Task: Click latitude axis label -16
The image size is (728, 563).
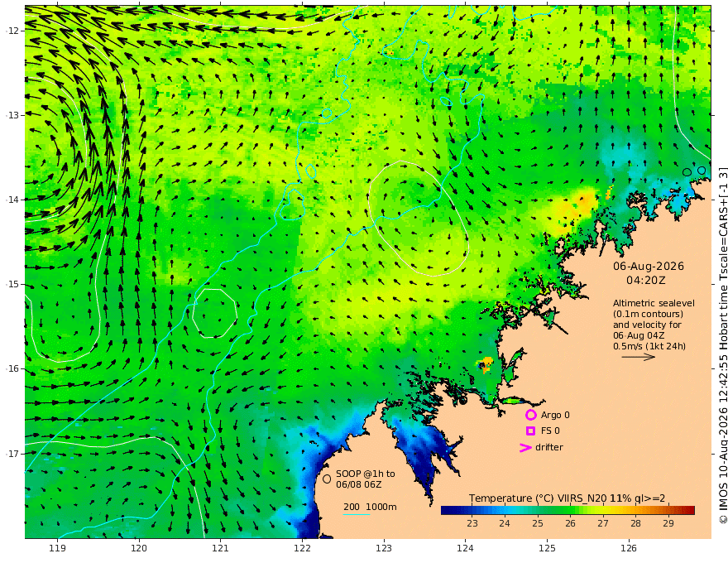Action: 12,368
